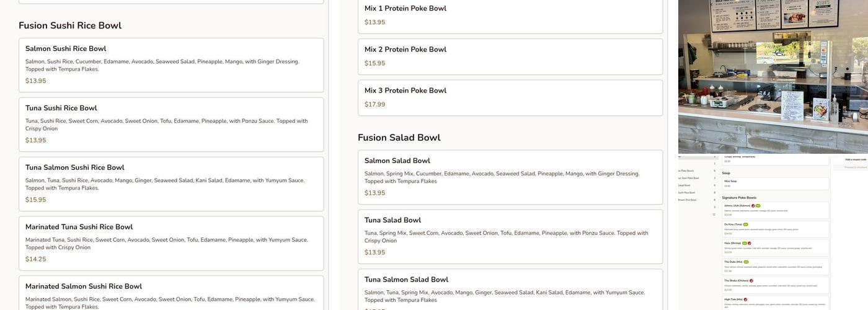Pick the Marinated Tuna Sushi Rice Bowl title
Viewport: 868px width, 310px height.
[79, 228]
